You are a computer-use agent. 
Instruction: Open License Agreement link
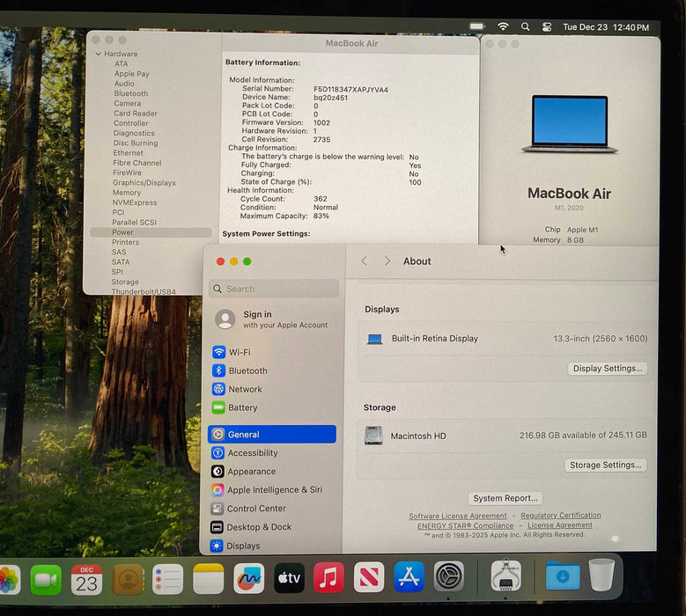pos(559,525)
